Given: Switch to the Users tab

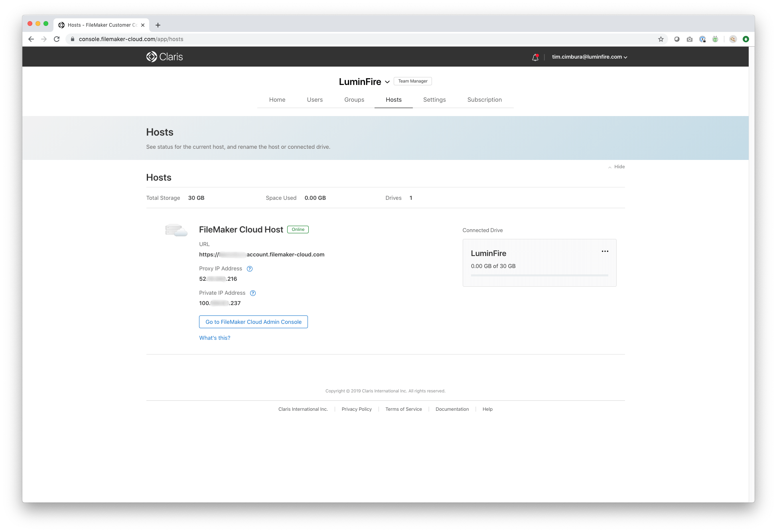Looking at the screenshot, I should [x=315, y=100].
